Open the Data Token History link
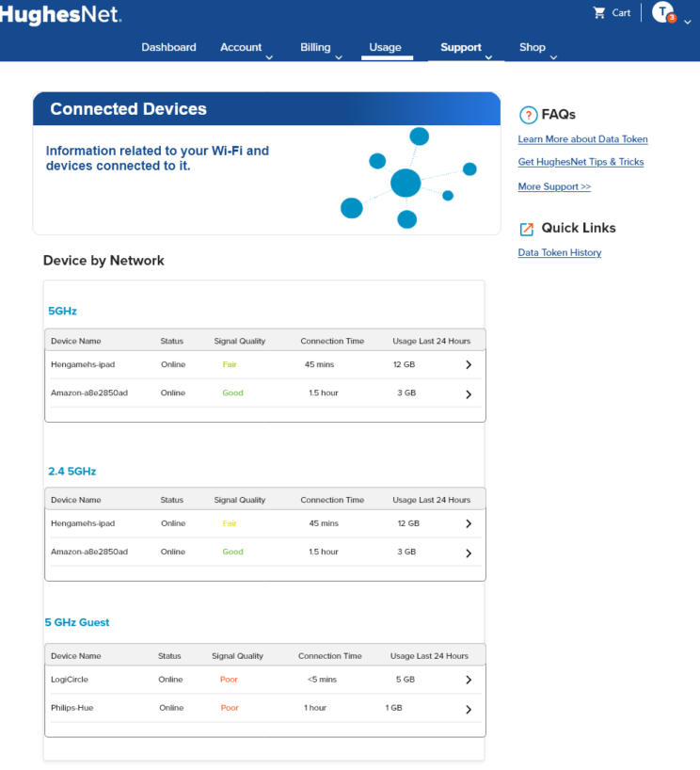 pyautogui.click(x=559, y=252)
